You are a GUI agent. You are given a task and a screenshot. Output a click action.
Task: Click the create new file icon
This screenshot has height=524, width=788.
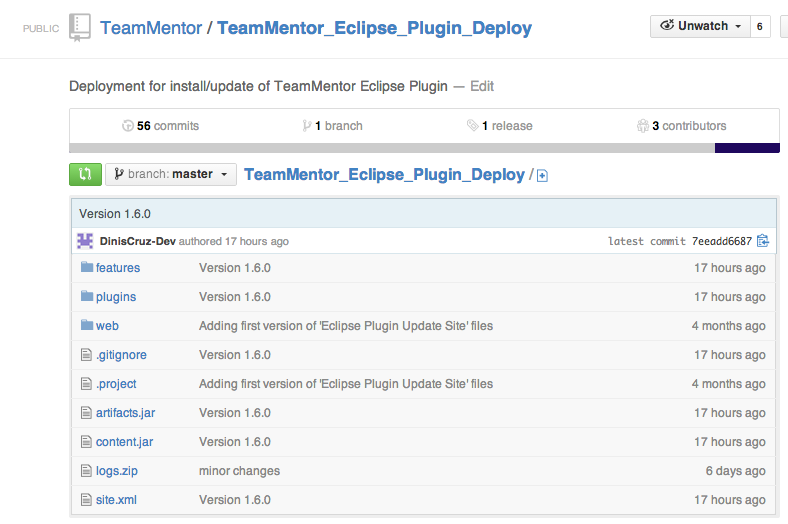click(x=542, y=176)
